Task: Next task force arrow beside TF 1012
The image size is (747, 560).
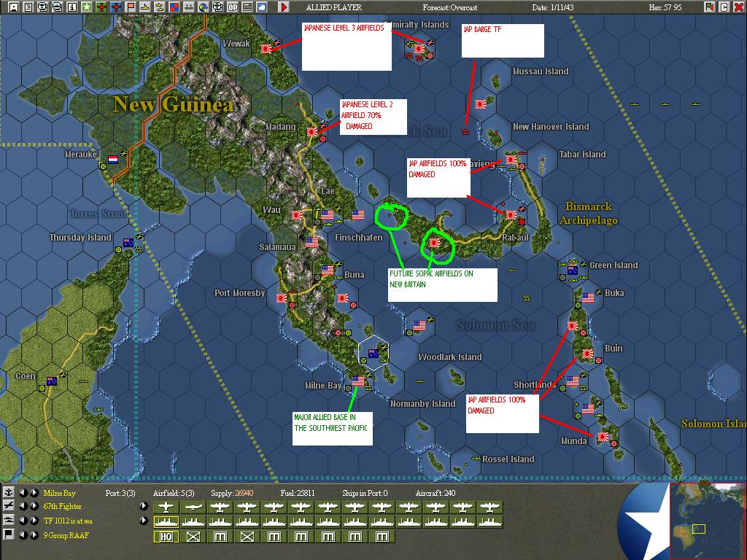Action: 34,521
